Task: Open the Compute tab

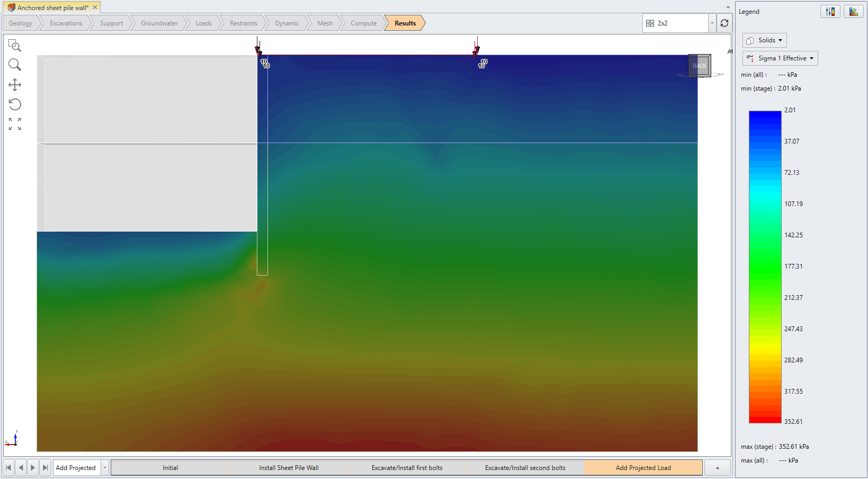Action: point(364,23)
